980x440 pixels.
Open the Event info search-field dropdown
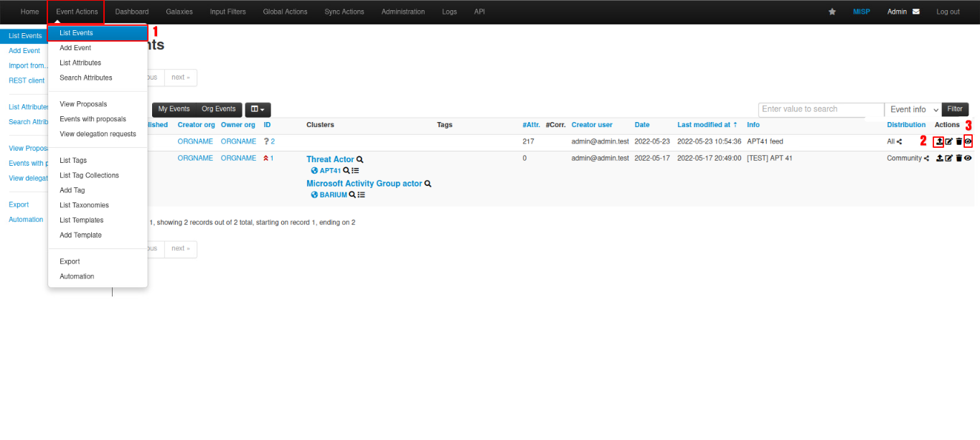pyautogui.click(x=913, y=110)
